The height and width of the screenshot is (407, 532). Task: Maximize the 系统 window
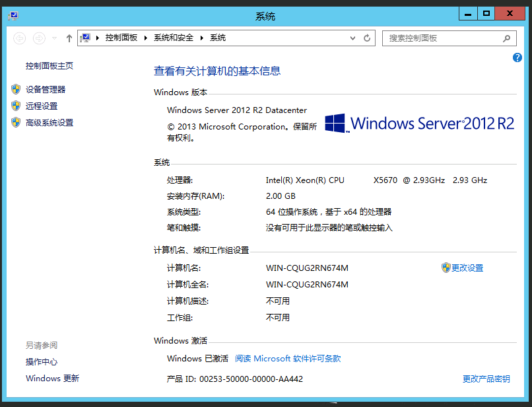pyautogui.click(x=486, y=14)
